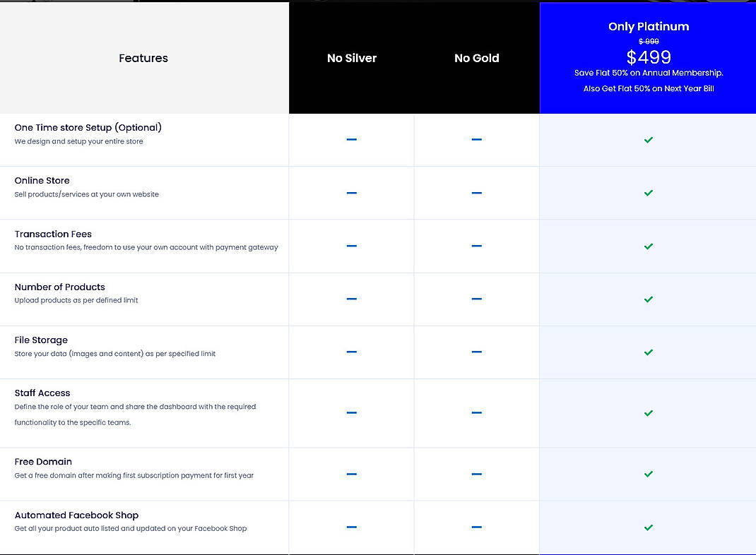Select the File Storage green checkmark
This screenshot has width=756, height=555.
point(648,352)
